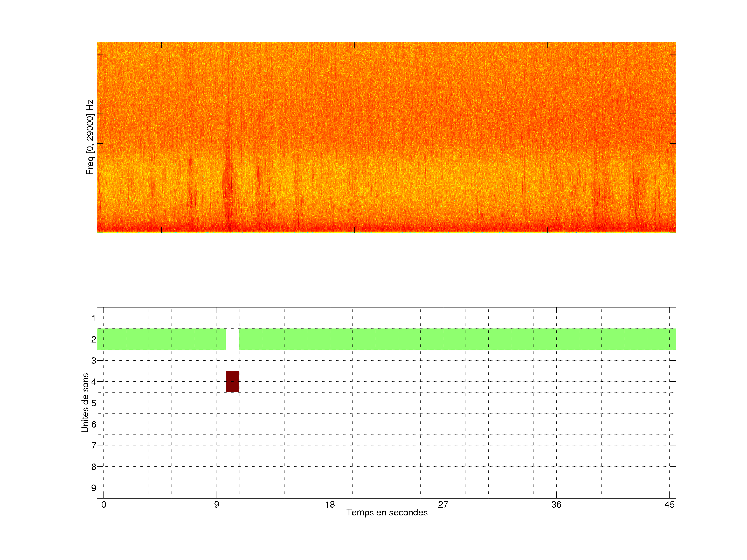
Task: Click the x-axis tick label 9
Action: (x=217, y=505)
